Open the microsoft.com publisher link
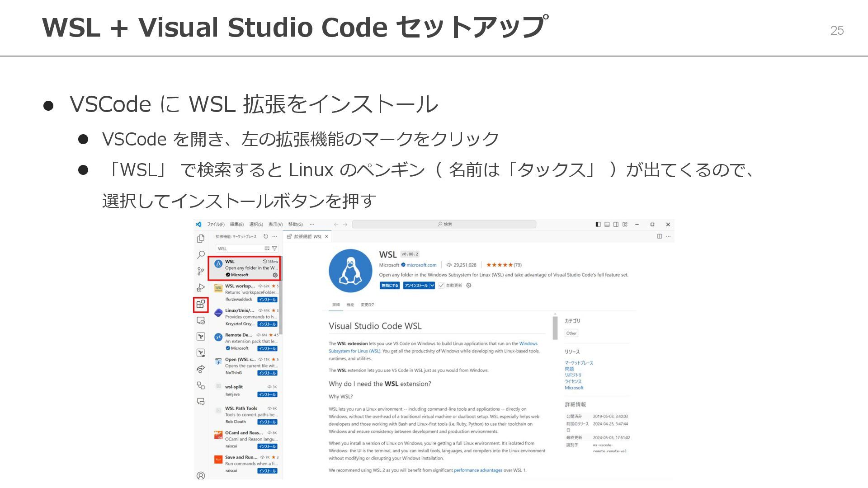This screenshot has height=488, width=868. pos(421,265)
